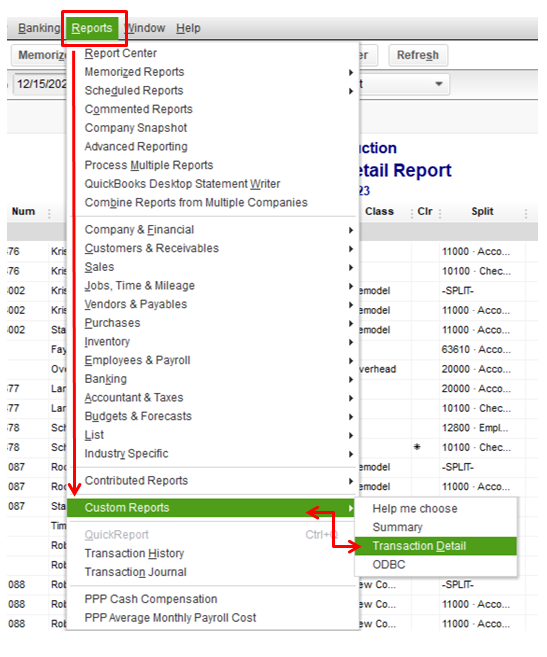Edit the 12/15/202 date field
This screenshot has height=657, width=547.
[40, 84]
